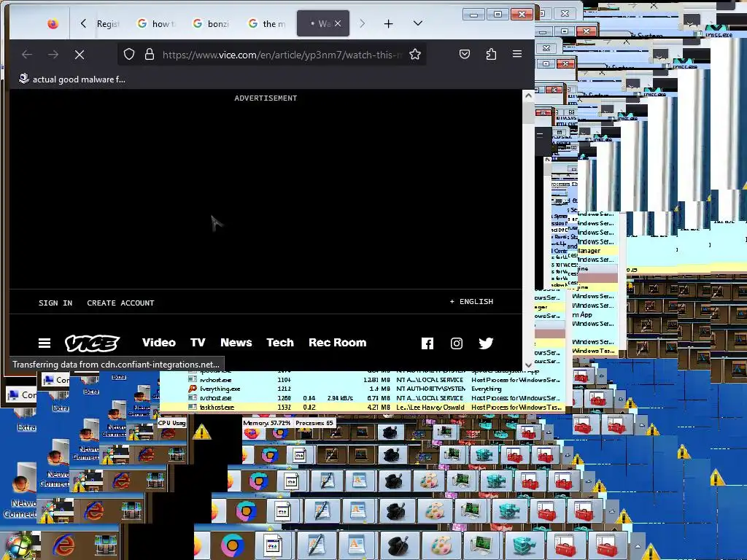Screen dimensions: 747x560
Task: Bookmark this page with the star
Action: [415, 54]
